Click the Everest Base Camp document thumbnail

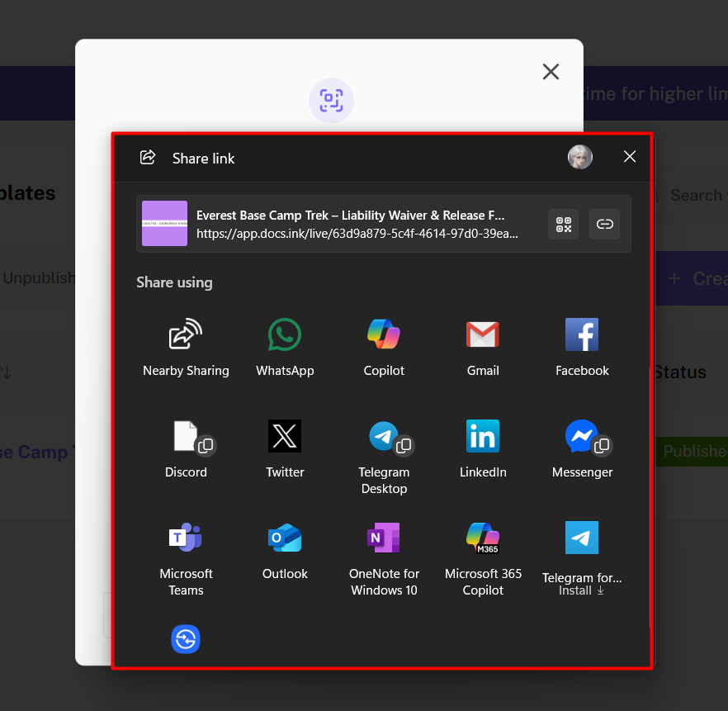[165, 224]
